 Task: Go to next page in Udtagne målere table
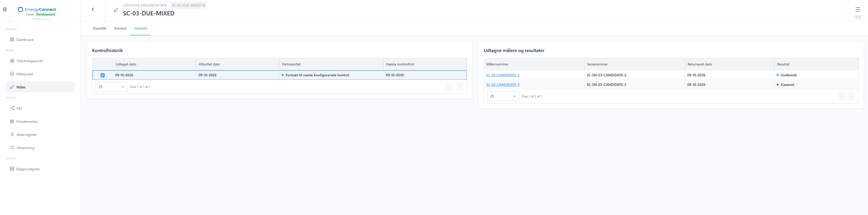tap(851, 96)
